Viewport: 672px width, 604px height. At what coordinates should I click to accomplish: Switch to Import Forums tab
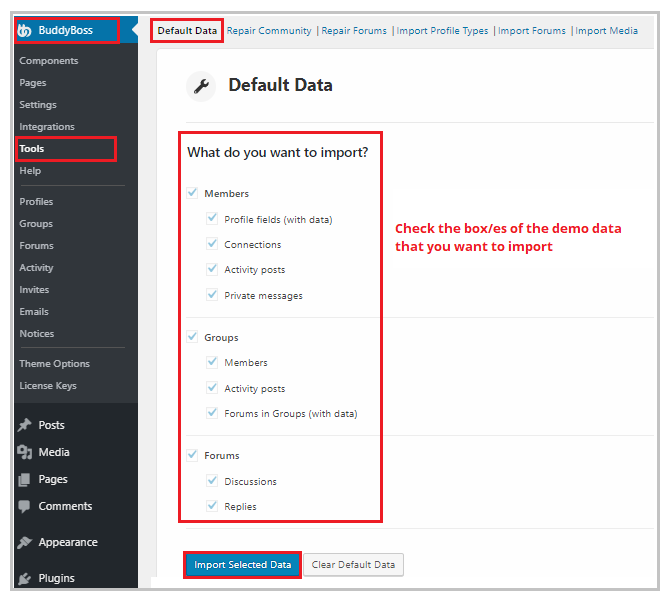pos(532,31)
